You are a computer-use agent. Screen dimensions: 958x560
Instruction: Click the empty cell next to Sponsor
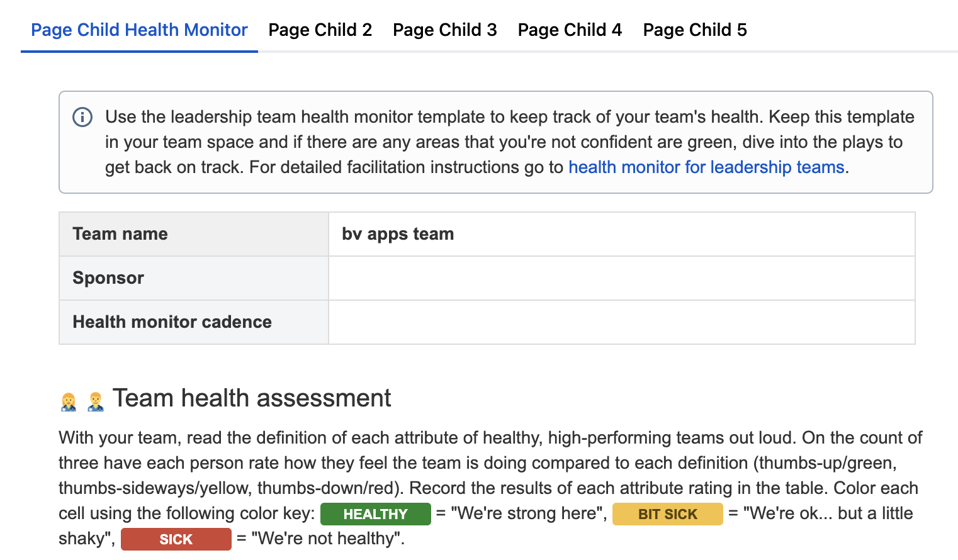(621, 278)
